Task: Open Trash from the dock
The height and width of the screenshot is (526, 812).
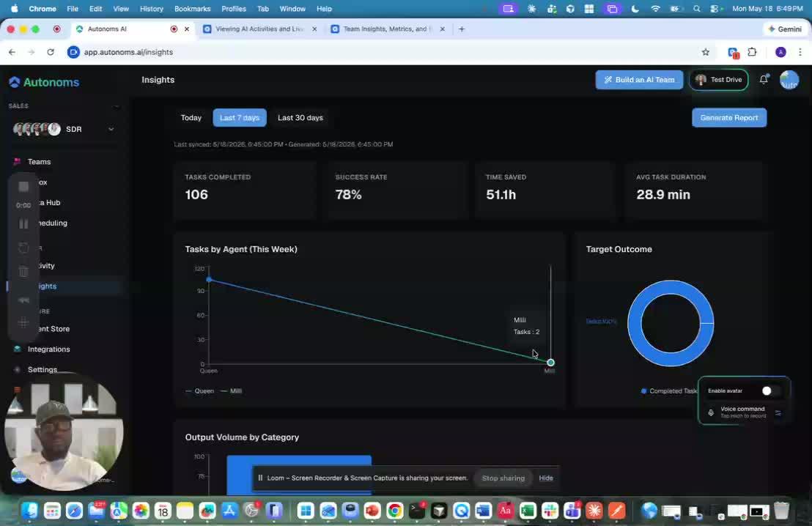Action: pos(781,511)
